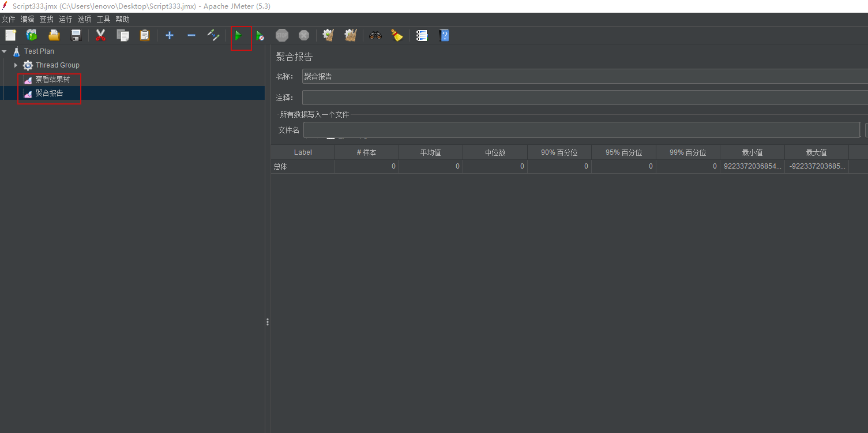
Task: Click the 最小值 cell starting 9223372036854
Action: click(752, 166)
